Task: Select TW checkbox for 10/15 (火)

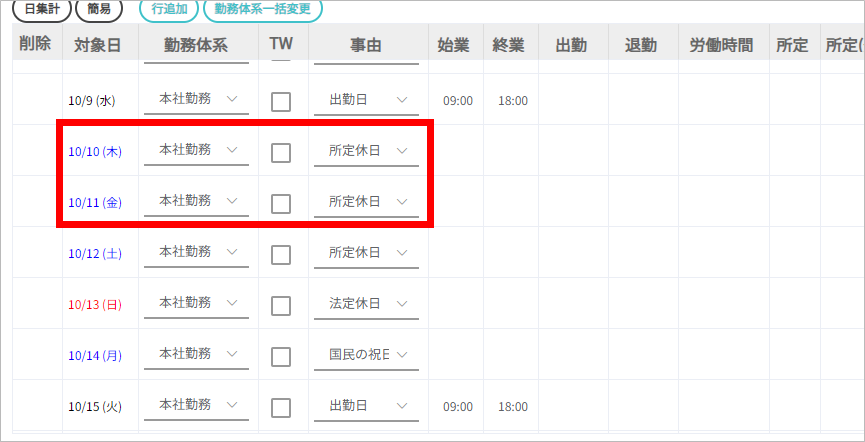Action: click(281, 407)
